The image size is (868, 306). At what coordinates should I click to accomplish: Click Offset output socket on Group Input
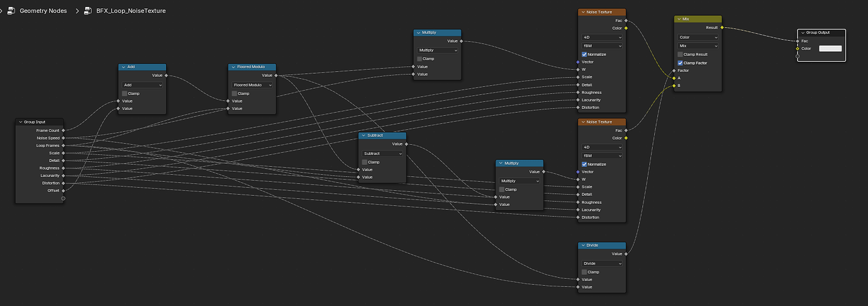click(x=64, y=191)
